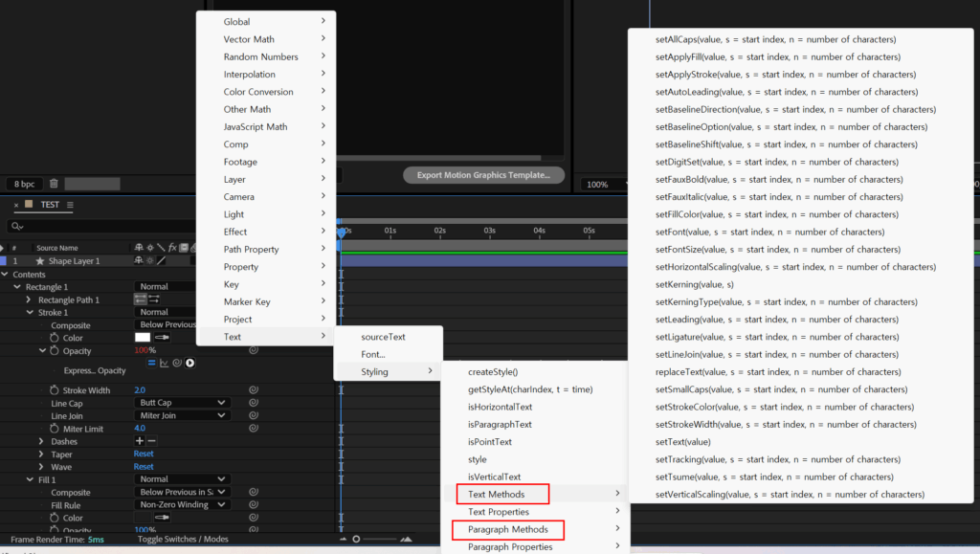
Task: Click Export Motion Graphics Template button
Action: pos(483,175)
